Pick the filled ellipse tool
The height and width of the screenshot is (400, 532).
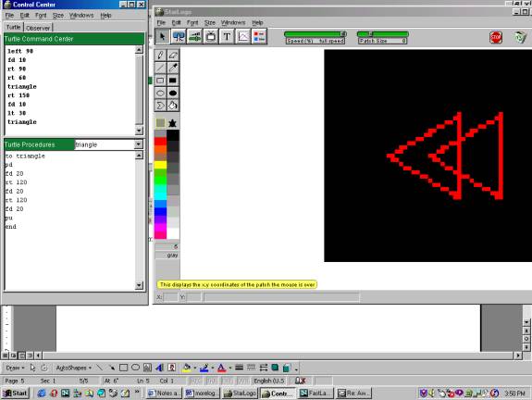(173, 93)
